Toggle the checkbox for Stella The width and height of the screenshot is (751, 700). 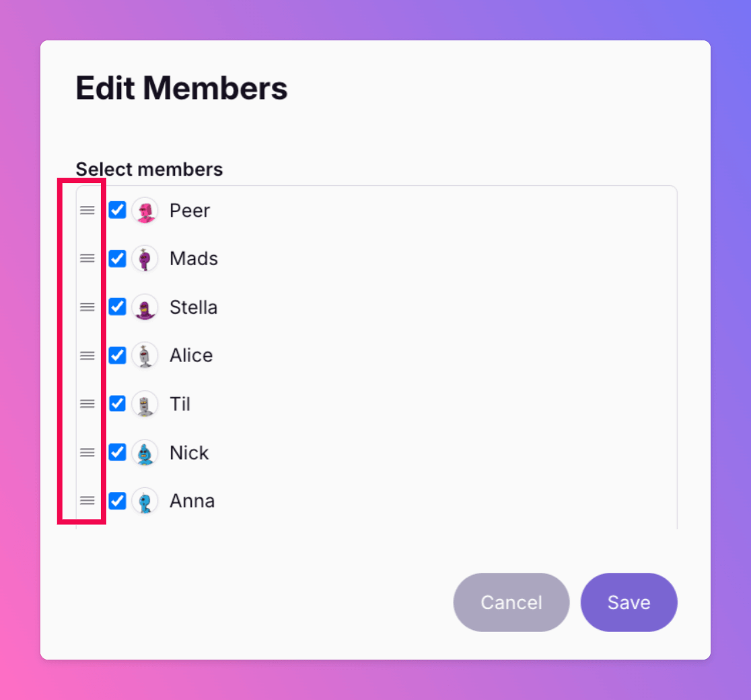[118, 307]
